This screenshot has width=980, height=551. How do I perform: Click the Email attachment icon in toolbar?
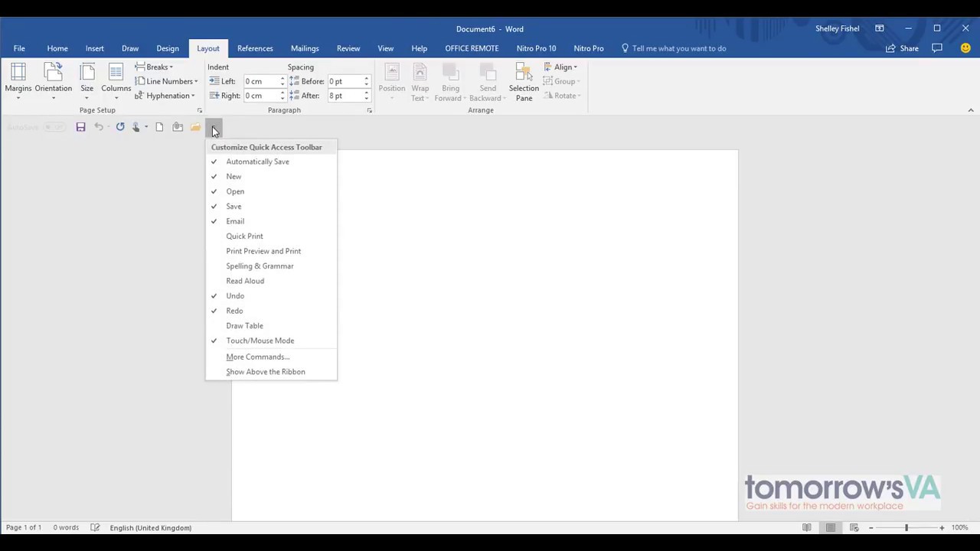178,127
